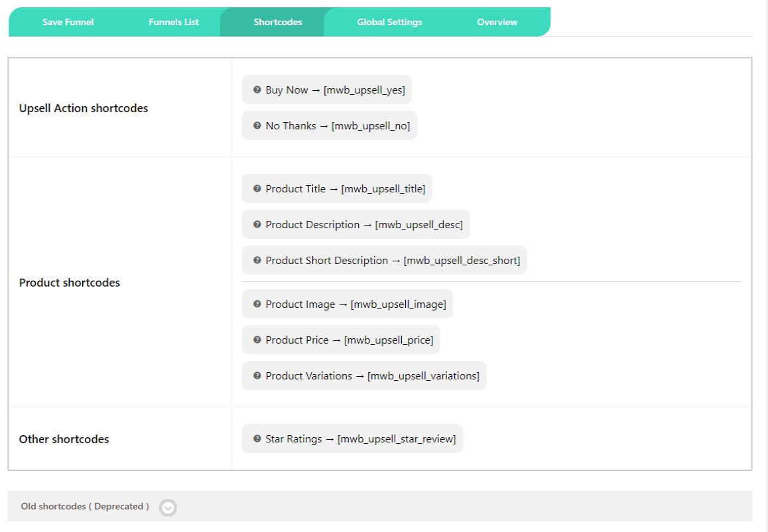768x532 pixels.
Task: Go to the Global Settings tab
Action: point(389,22)
